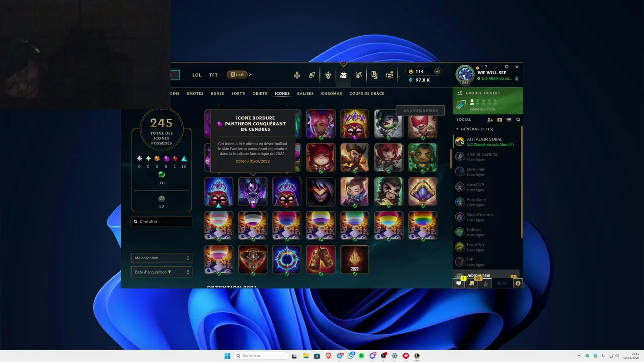
Task: Select the golden crown icon in top row
Action: [x=355, y=124]
